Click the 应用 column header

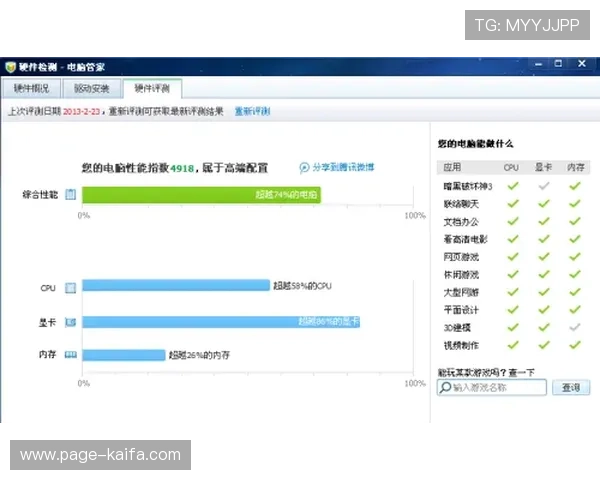coord(452,167)
